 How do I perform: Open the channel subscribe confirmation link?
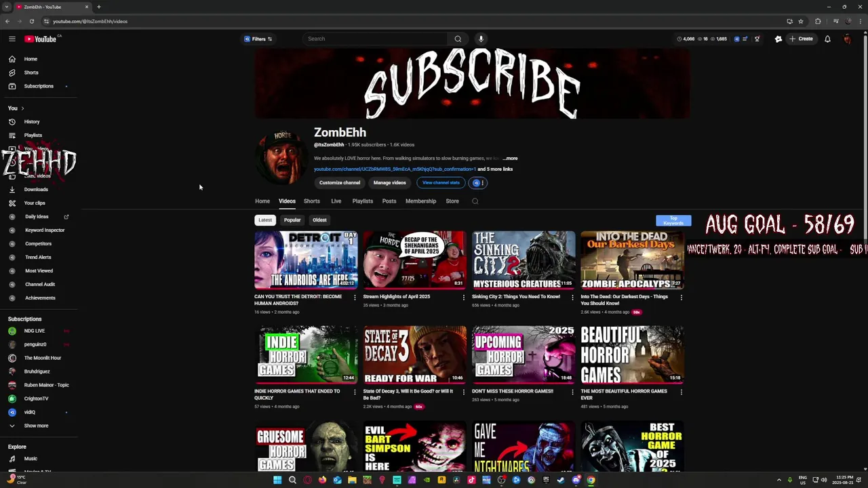point(395,169)
